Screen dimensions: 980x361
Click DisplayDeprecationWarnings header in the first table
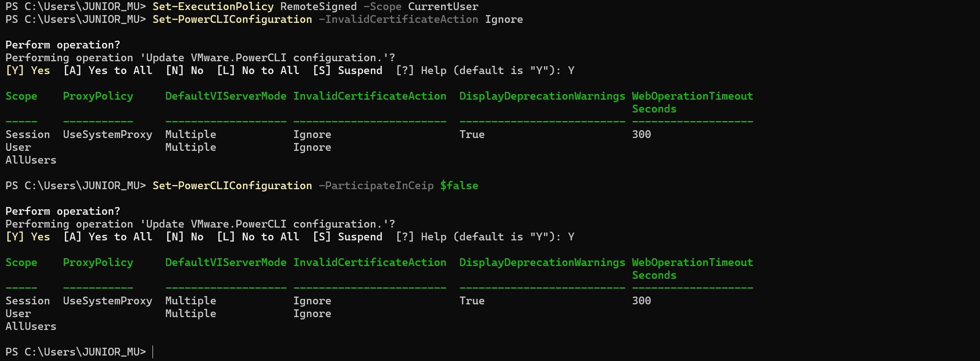(542, 96)
